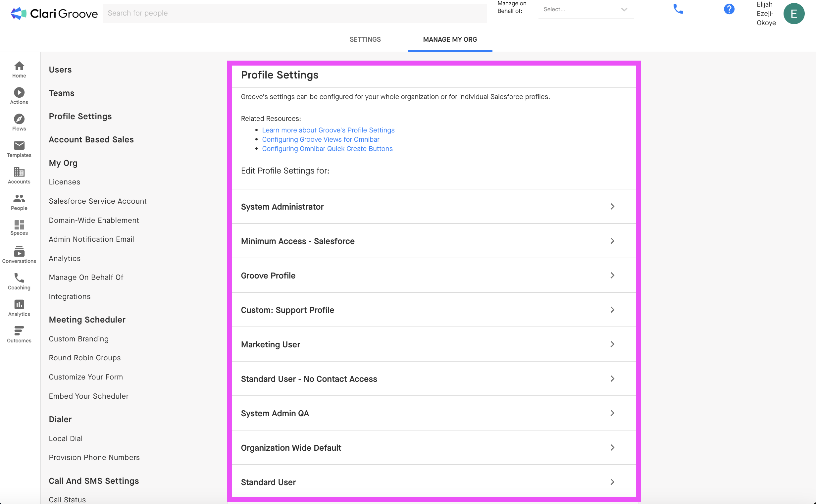The width and height of the screenshot is (816, 504).
Task: Open Manage on Behalf of dropdown
Action: point(586,9)
